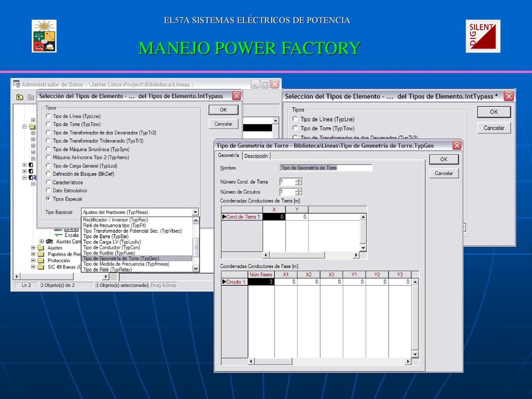Click the Nombre text field
532x399 pixels.
click(x=326, y=168)
